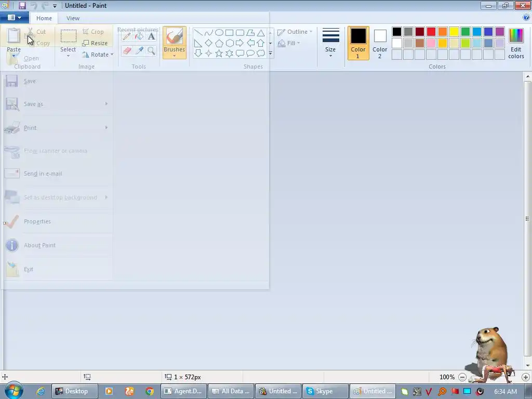Screen dimensions: 532x399
Task: Expand the Shapes gallery more arrow
Action: (x=270, y=54)
